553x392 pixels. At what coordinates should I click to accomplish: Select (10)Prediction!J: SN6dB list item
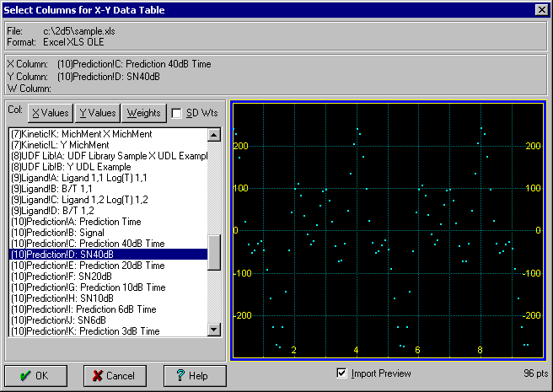click(58, 320)
